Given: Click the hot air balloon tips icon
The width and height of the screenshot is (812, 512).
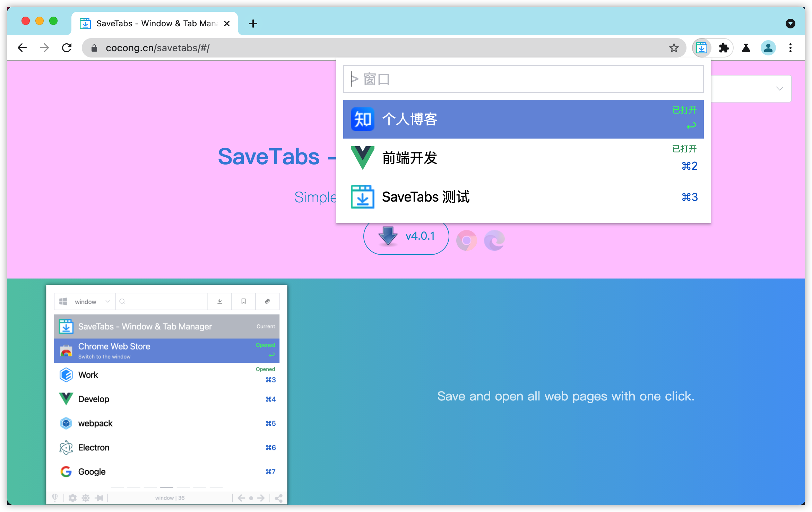Looking at the screenshot, I should click(x=55, y=498).
